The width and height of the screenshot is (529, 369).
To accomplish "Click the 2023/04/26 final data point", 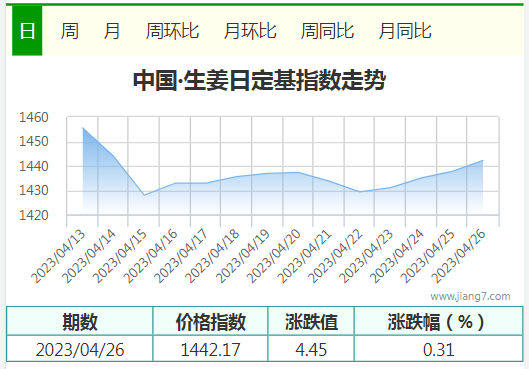I will 483,161.
